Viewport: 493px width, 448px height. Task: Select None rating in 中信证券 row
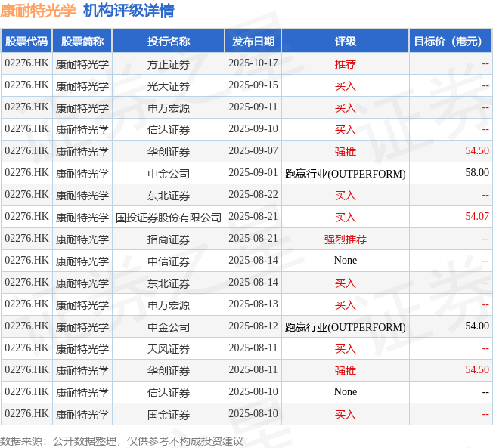346,261
